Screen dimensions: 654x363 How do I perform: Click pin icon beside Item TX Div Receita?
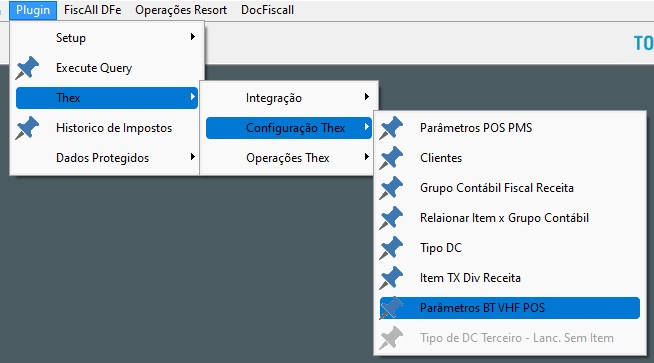click(391, 278)
